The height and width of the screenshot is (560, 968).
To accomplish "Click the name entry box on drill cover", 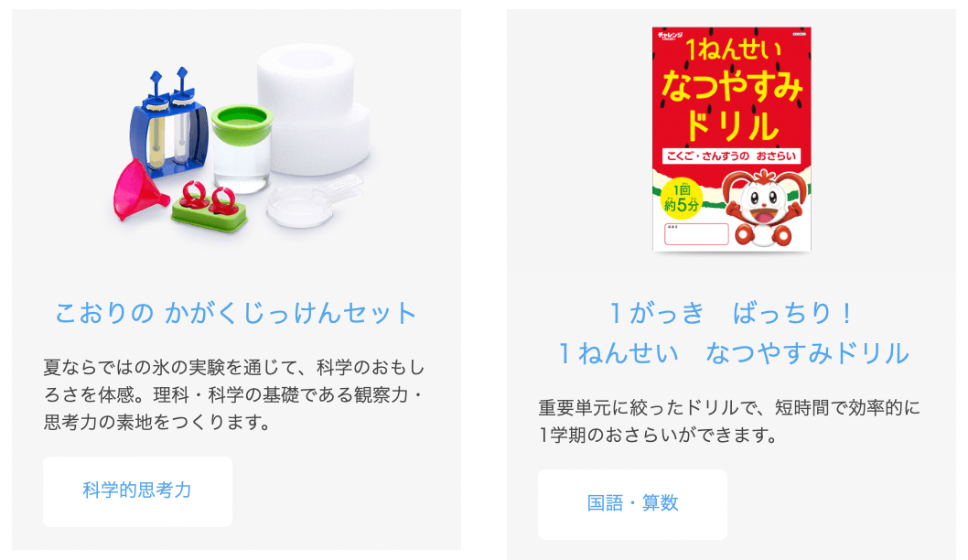I will (696, 234).
